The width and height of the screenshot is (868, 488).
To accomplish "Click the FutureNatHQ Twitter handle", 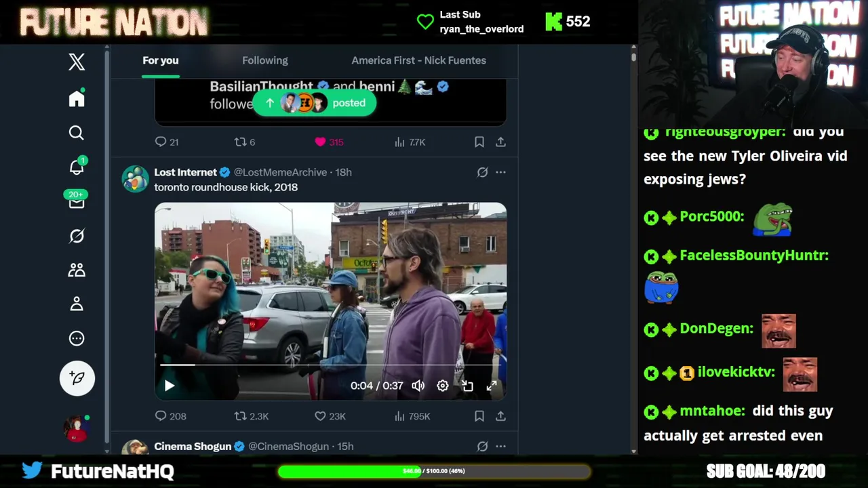I will coord(113,471).
